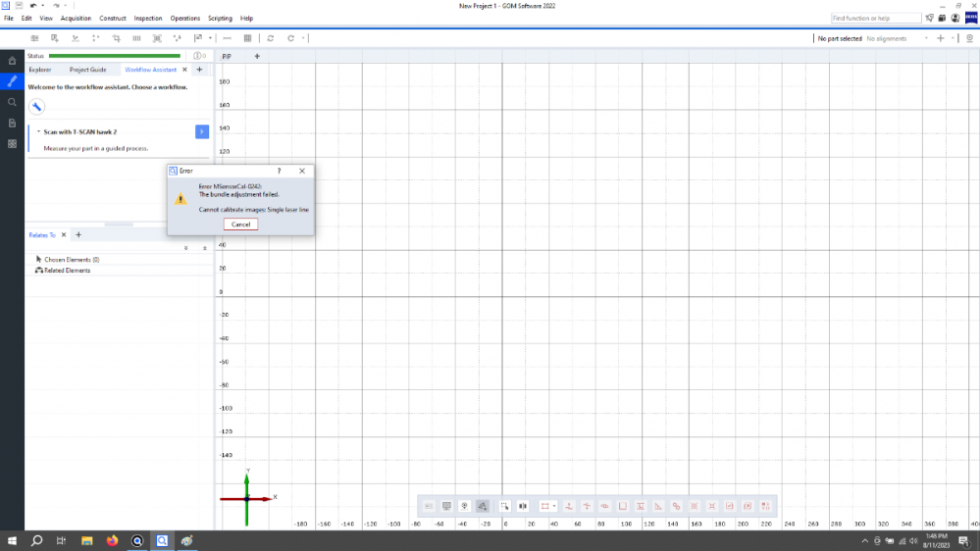This screenshot has width=980, height=551.
Task: Click Cancel in the Error dialog
Action: point(240,225)
